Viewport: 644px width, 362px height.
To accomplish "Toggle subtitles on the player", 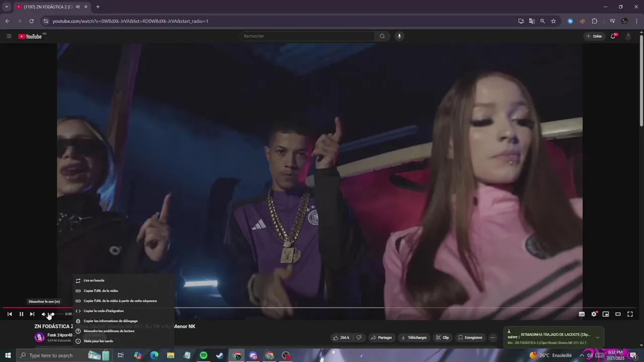I will click(x=582, y=314).
